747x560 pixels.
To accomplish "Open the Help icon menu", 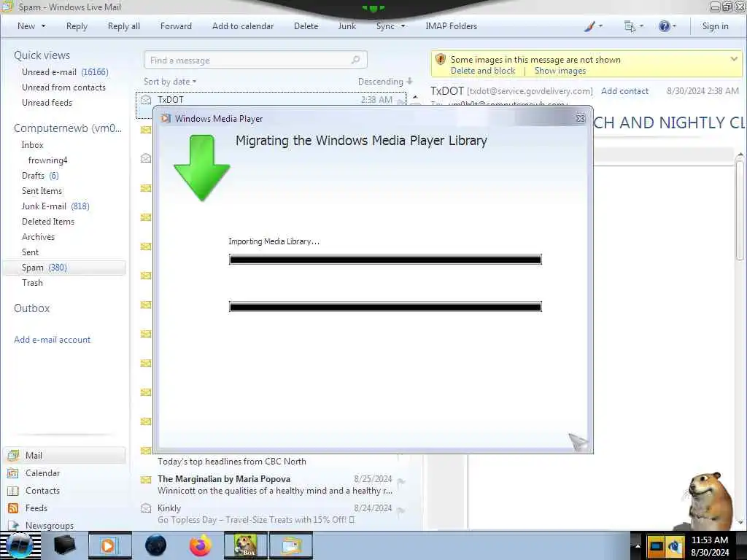I will pos(667,26).
